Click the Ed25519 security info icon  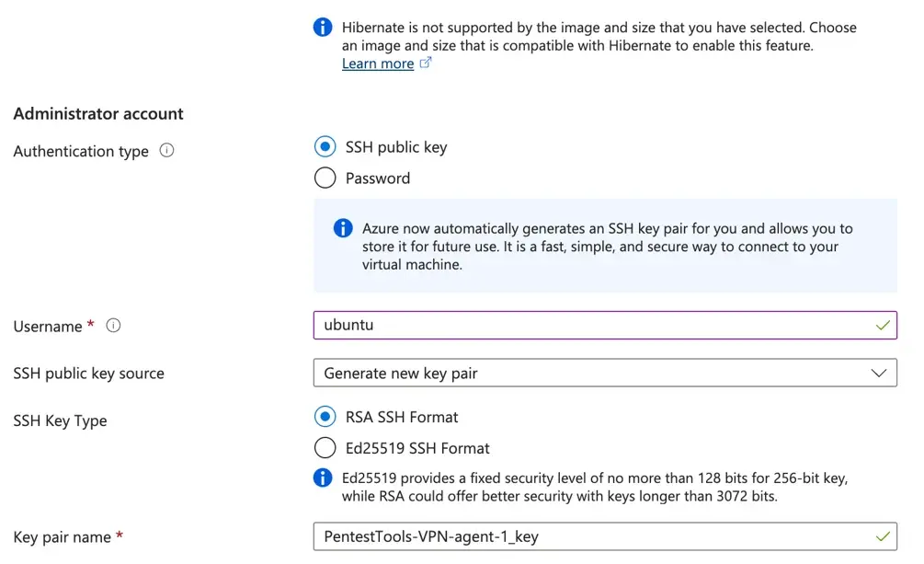coord(323,478)
